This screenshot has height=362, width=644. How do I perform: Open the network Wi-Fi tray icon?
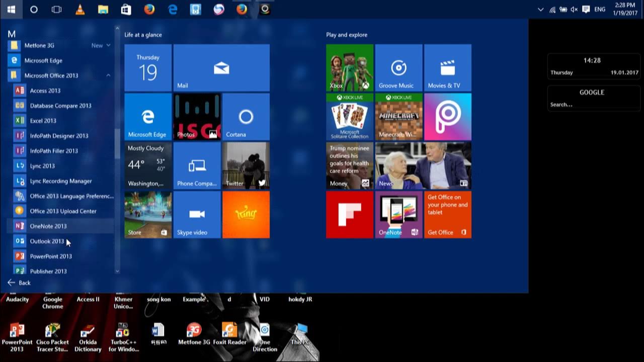pos(552,9)
